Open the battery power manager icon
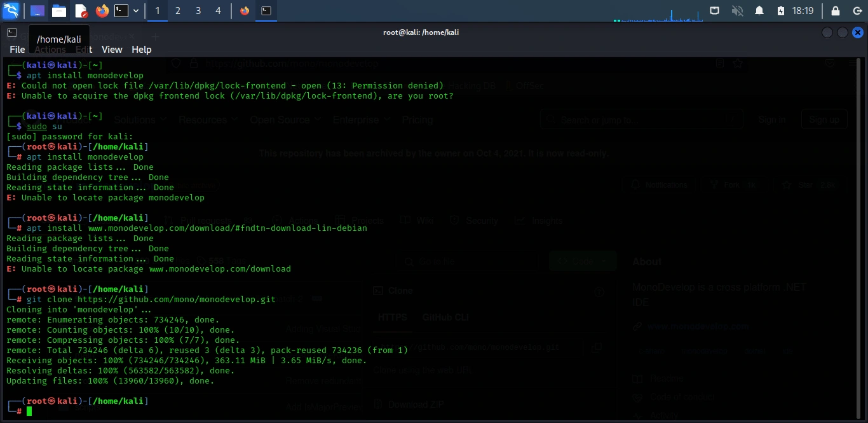 coord(781,11)
